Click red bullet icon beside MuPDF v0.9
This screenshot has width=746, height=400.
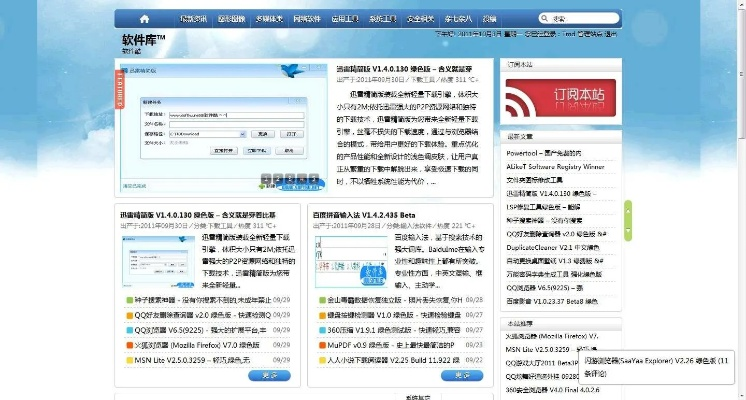tap(320, 344)
